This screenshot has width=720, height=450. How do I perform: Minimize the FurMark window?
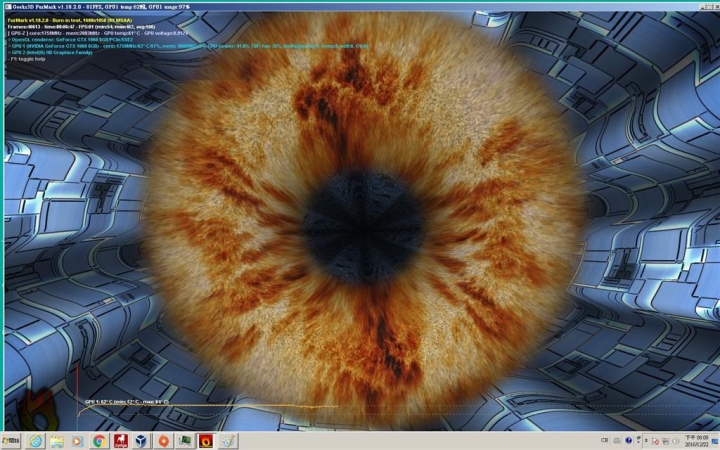click(x=702, y=6)
